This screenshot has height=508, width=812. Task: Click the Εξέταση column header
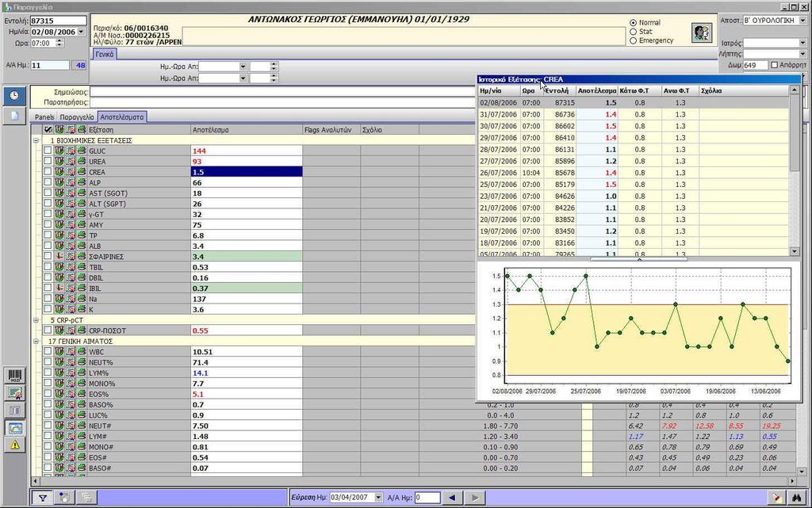click(139, 130)
